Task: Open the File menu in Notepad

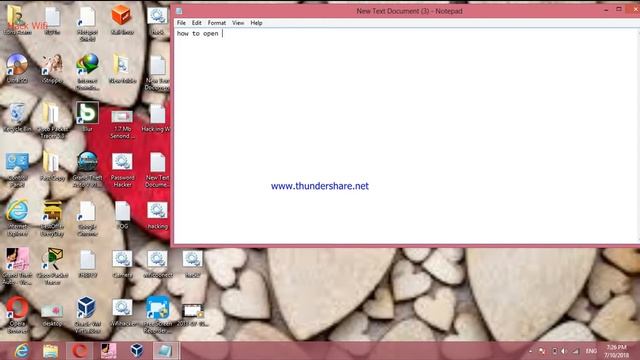Action: [181, 23]
